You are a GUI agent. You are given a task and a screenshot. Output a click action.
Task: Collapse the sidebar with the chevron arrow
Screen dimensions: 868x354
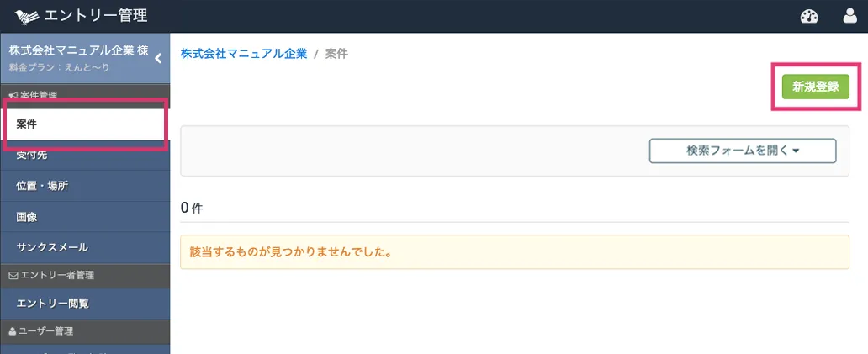click(158, 58)
